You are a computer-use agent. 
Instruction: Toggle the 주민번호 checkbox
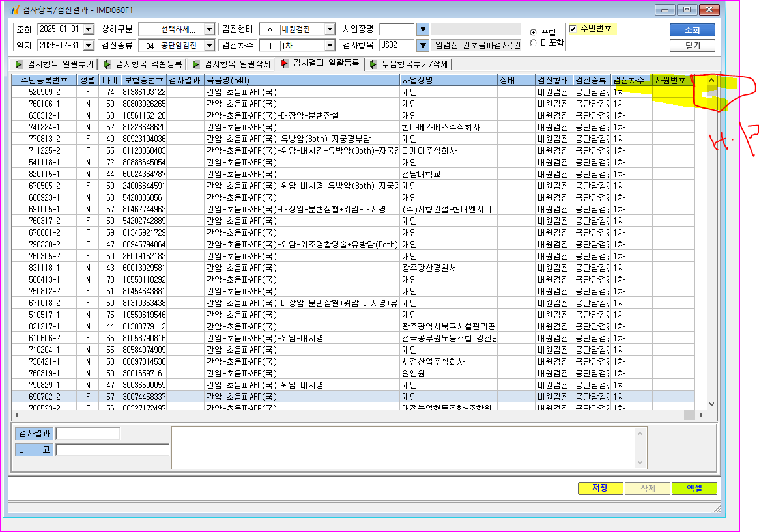click(x=573, y=29)
